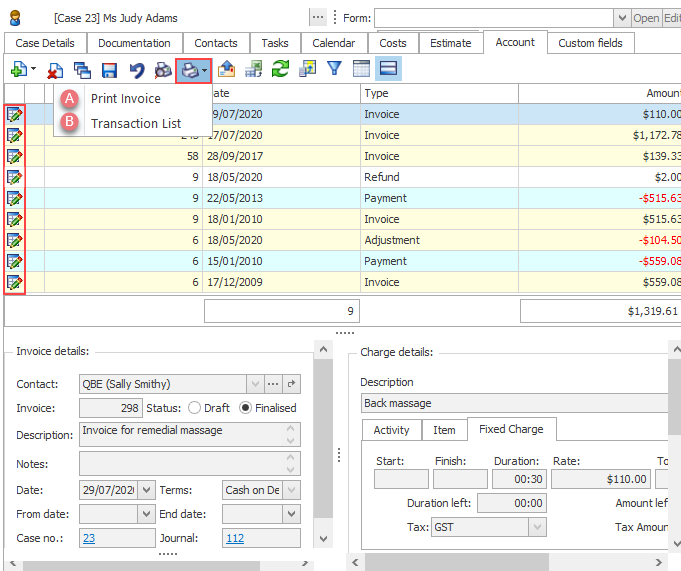Click the ellipsis button beside case title

coord(318,18)
